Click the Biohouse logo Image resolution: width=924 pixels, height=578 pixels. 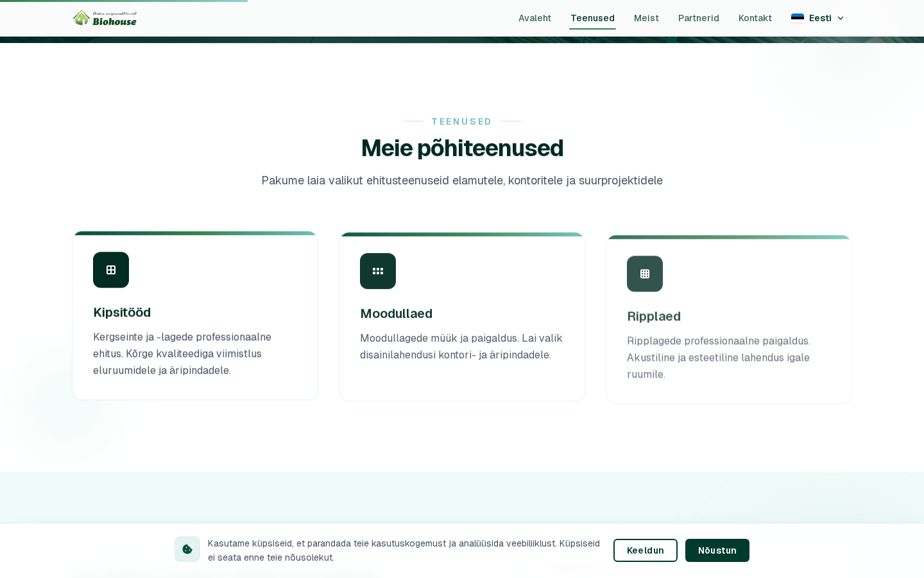point(105,18)
